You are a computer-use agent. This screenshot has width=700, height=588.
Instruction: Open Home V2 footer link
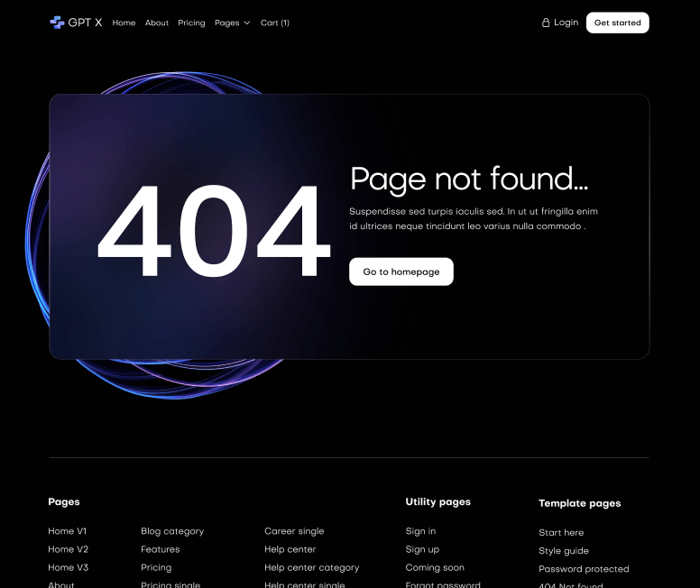69,549
